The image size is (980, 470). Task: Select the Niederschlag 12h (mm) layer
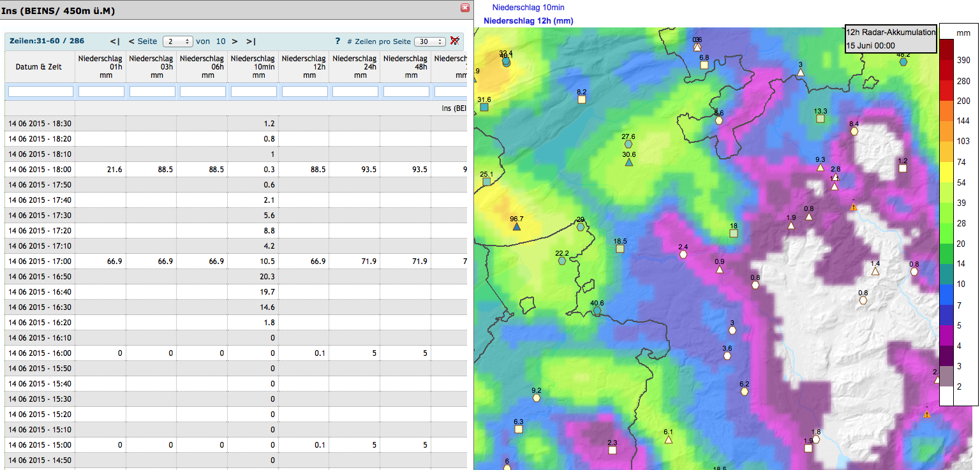pos(528,21)
